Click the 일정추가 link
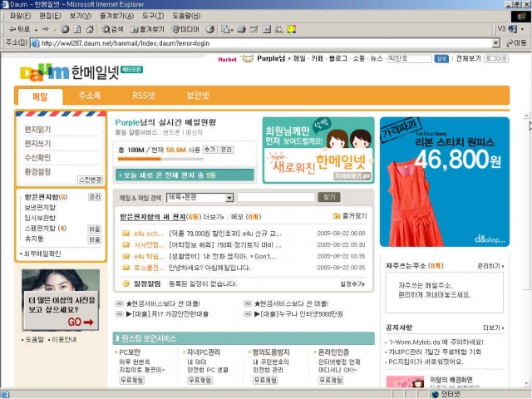 tap(352, 283)
